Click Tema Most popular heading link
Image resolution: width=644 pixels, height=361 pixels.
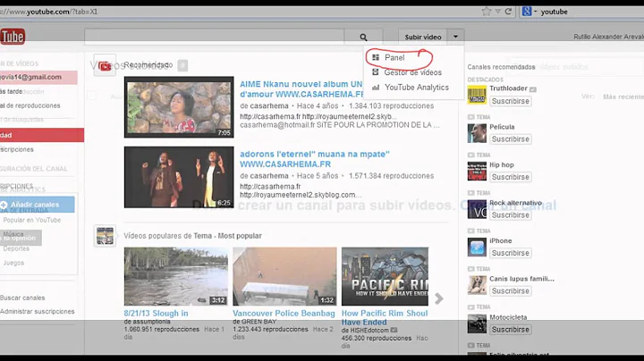click(227, 236)
